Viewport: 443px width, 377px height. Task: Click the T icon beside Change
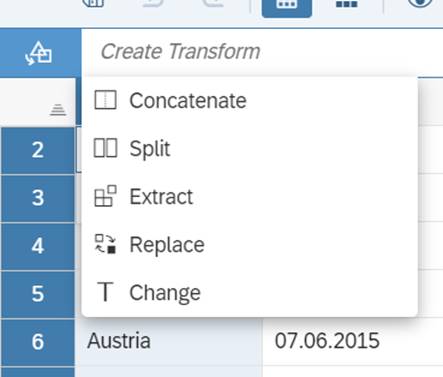105,292
